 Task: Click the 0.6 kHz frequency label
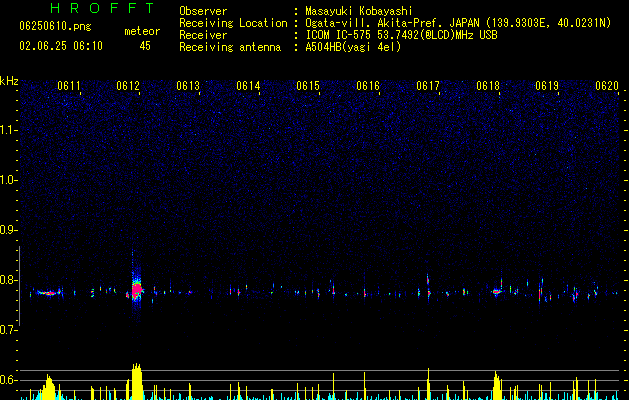(x=9, y=380)
